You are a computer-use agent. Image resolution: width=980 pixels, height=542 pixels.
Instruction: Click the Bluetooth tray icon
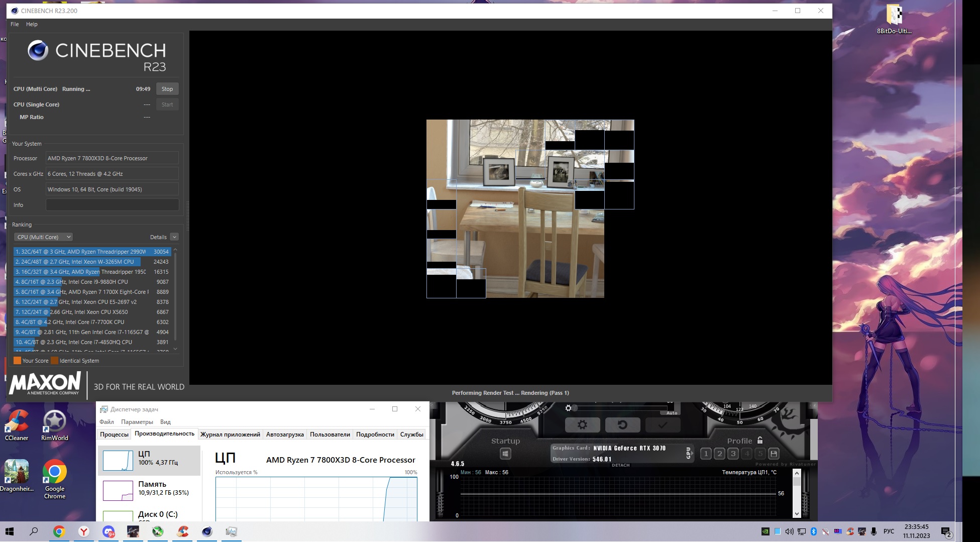coord(814,531)
